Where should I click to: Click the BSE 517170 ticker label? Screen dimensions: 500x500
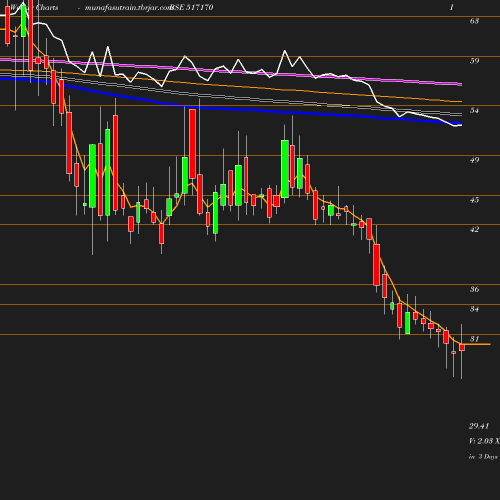[x=191, y=7]
